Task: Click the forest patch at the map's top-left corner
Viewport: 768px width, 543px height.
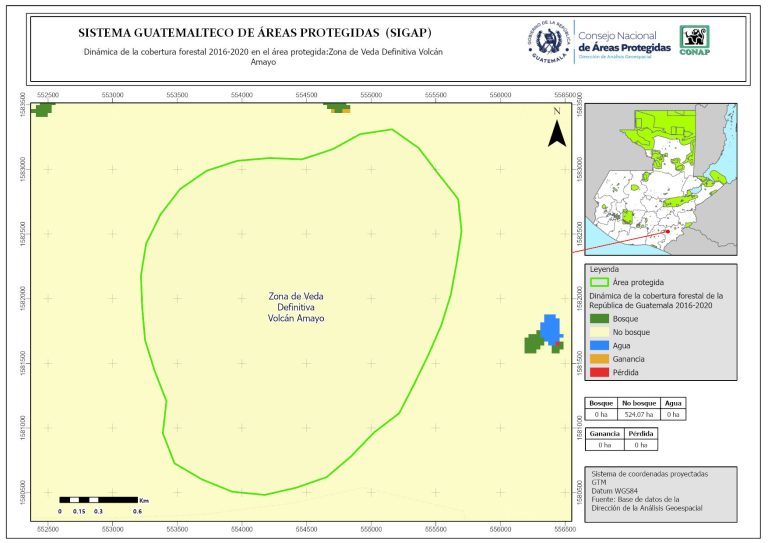Action: click(x=41, y=108)
